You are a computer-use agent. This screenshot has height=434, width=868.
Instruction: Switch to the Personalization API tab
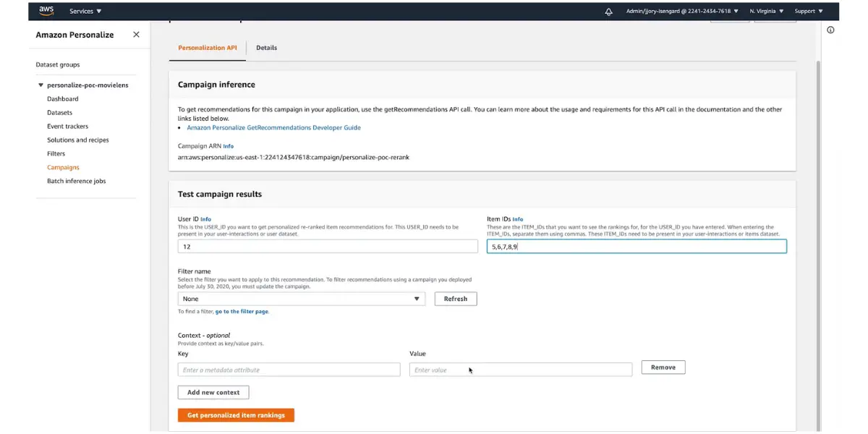[208, 48]
